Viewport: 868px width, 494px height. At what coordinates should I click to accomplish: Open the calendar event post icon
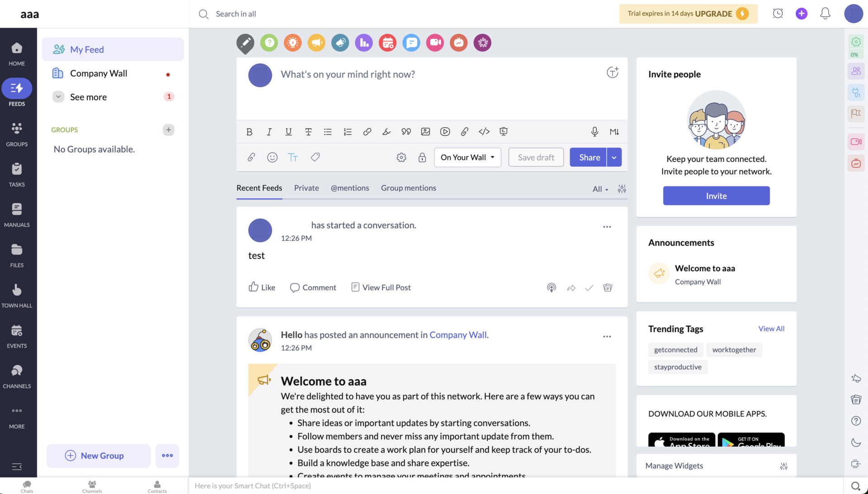[x=387, y=43]
